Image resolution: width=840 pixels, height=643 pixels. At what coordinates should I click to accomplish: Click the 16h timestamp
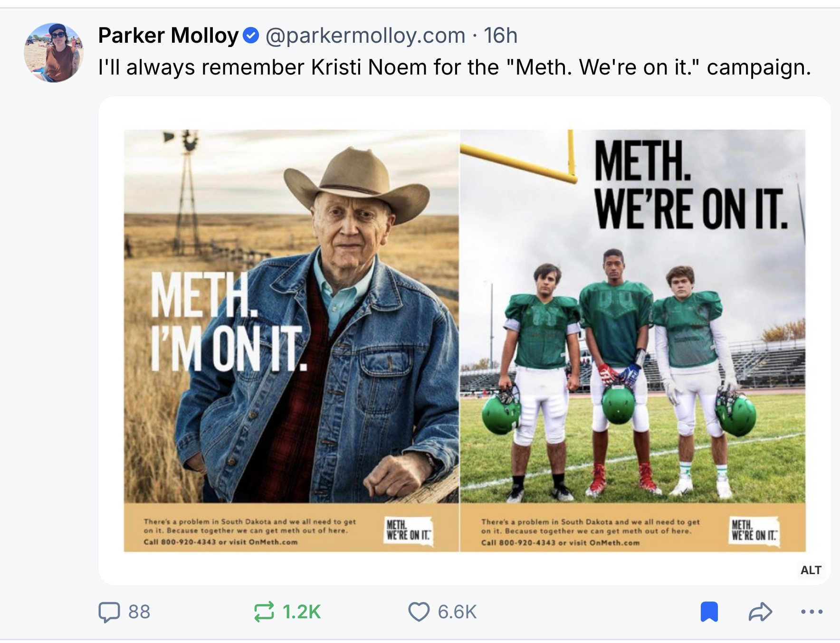500,36
